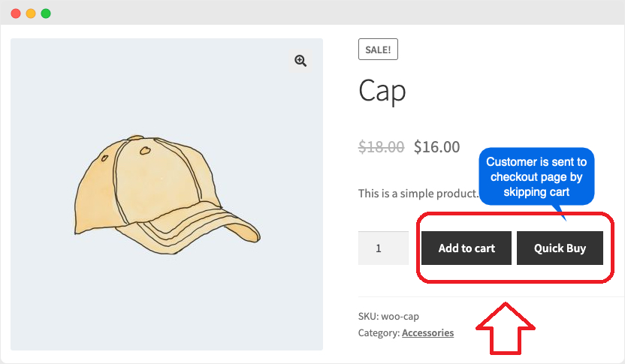
Task: Click the magnifier zoom icon on product image
Action: (x=300, y=61)
